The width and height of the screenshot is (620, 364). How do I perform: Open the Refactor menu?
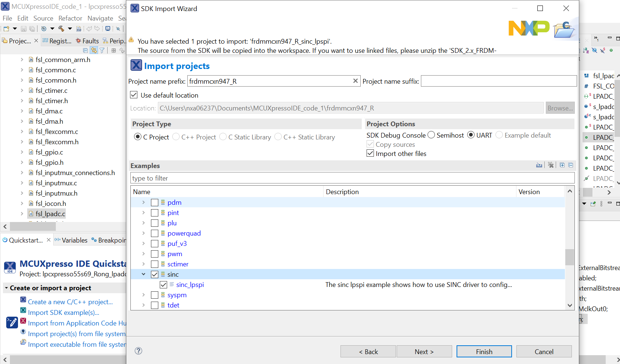(70, 18)
